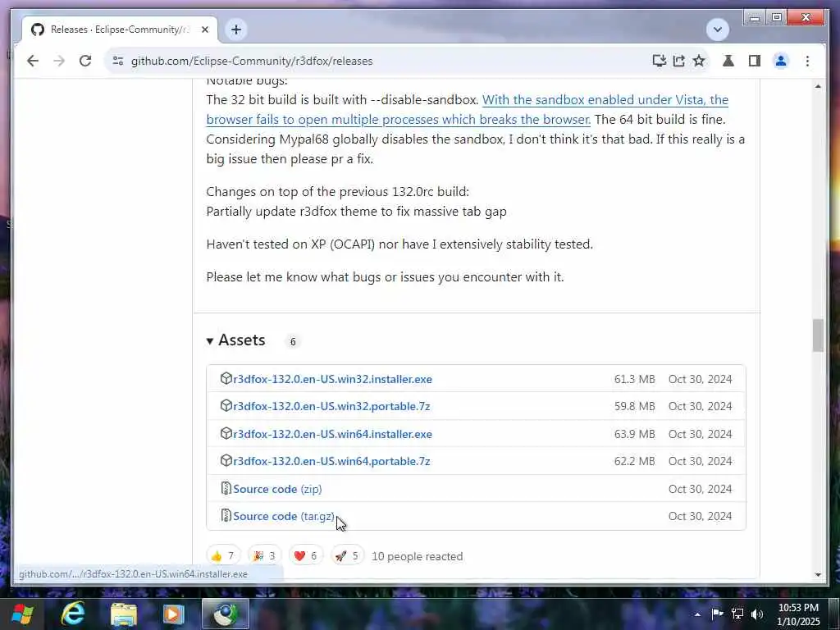Click zip file icon beside Source code (zip)
Image resolution: width=840 pixels, height=630 pixels.
(x=226, y=489)
